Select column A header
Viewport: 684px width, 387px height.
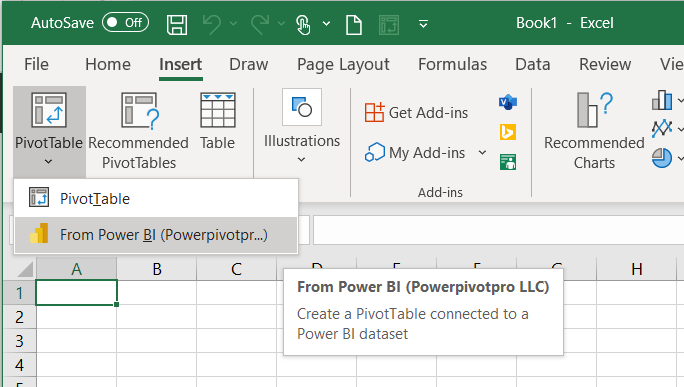click(x=76, y=269)
